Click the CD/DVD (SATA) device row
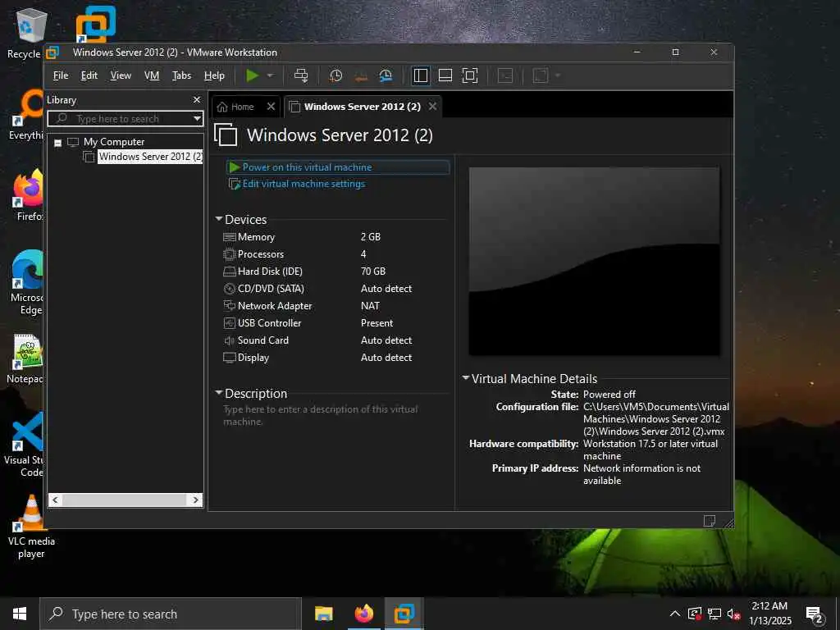The image size is (840, 630). coord(335,288)
